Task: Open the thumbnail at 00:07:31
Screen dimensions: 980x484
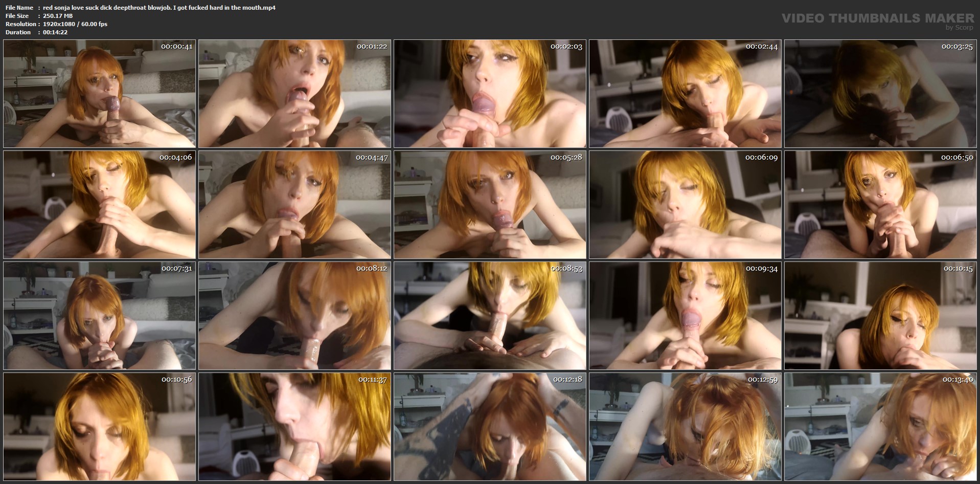Action: coord(100,316)
